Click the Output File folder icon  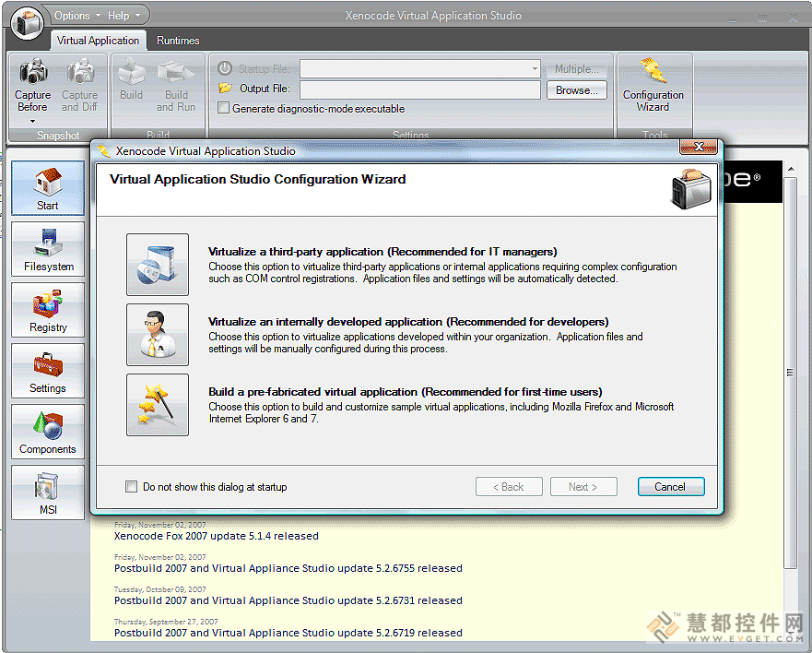225,89
